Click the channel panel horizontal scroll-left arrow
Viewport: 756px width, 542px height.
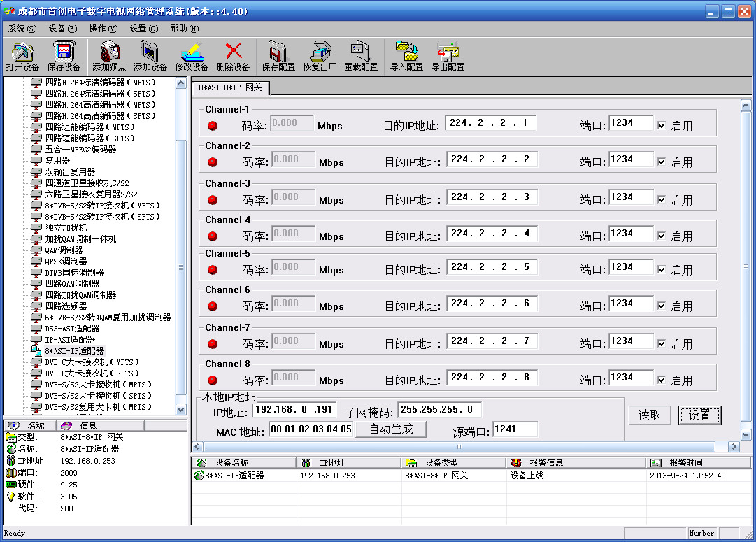tap(197, 446)
